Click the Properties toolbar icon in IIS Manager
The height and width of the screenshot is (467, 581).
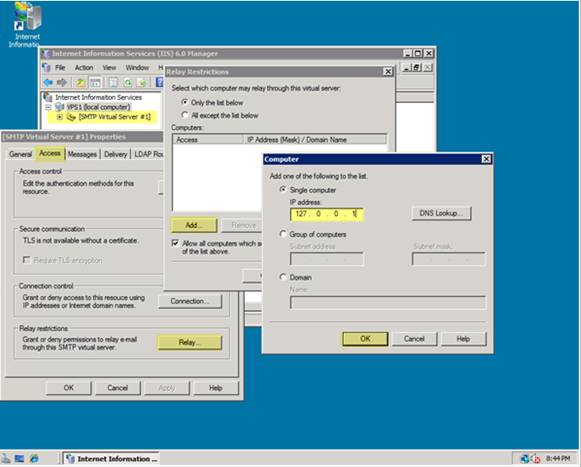(113, 82)
